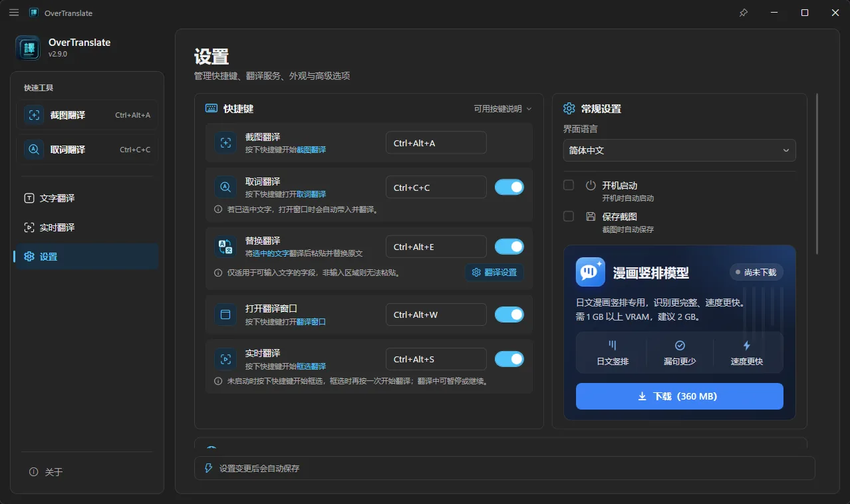Click the save disk icon next to 保存截图
850x504 pixels.
(x=591, y=217)
